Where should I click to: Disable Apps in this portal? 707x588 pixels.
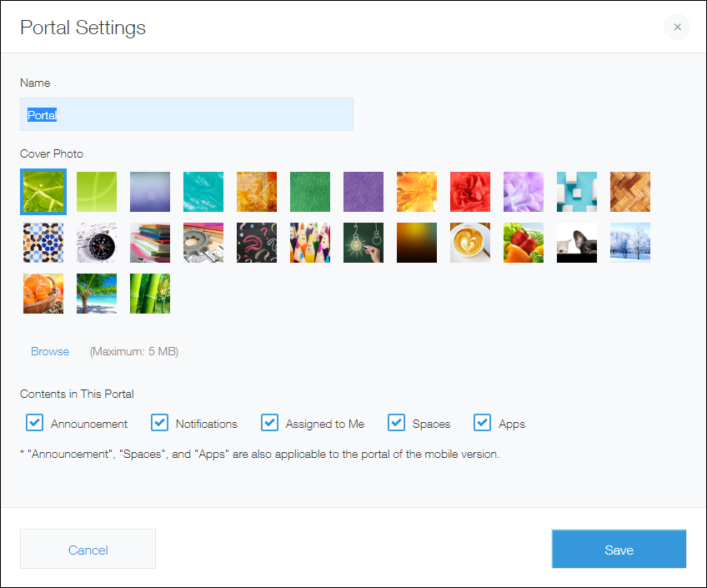click(x=482, y=423)
